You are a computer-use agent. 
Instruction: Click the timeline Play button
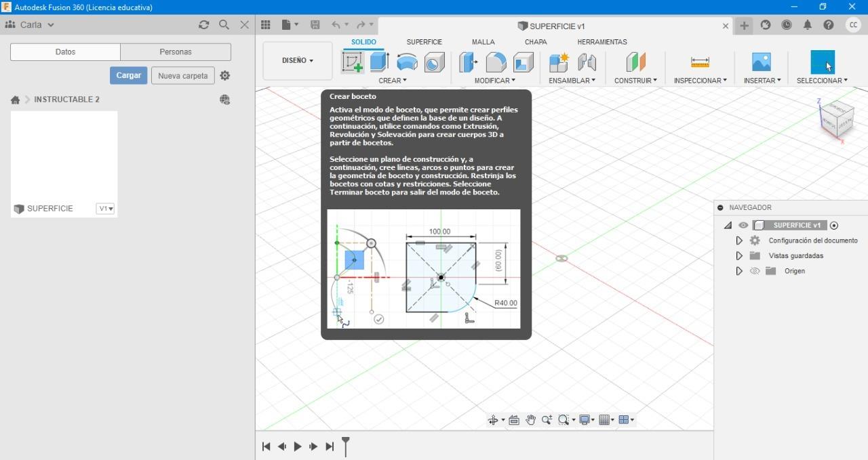[x=298, y=446]
